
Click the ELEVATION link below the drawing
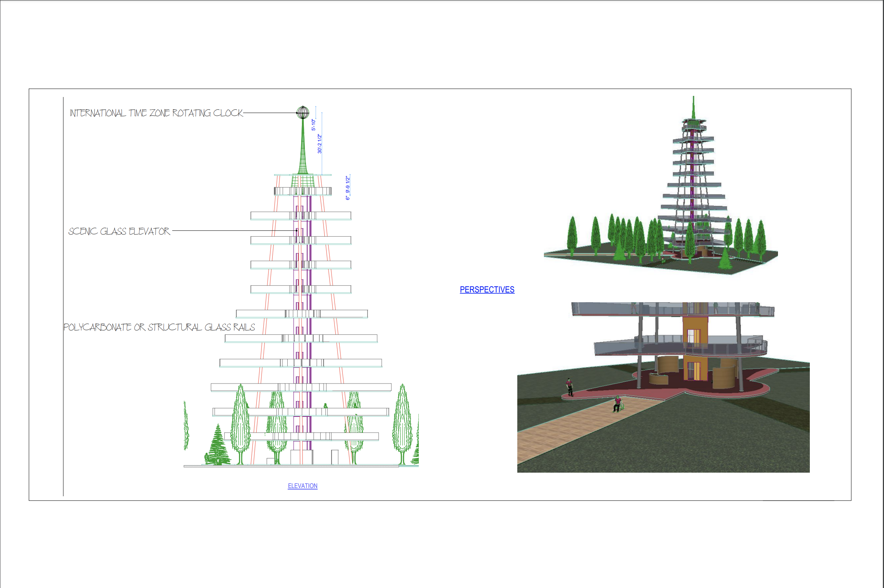[302, 486]
